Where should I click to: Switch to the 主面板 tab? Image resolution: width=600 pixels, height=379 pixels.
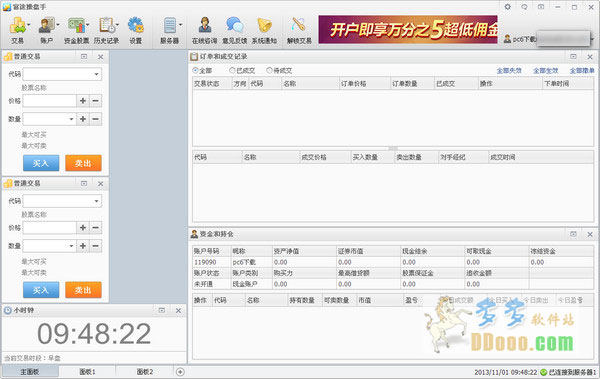click(30, 371)
